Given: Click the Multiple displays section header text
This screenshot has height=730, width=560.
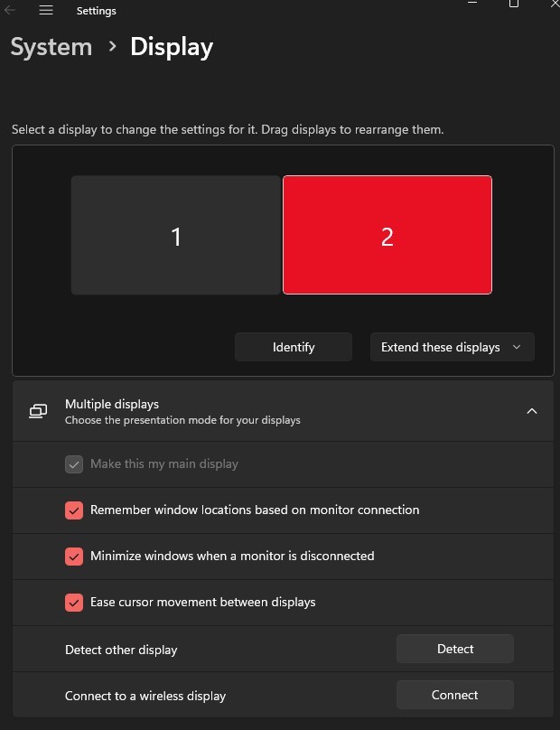Looking at the screenshot, I should pos(112,404).
